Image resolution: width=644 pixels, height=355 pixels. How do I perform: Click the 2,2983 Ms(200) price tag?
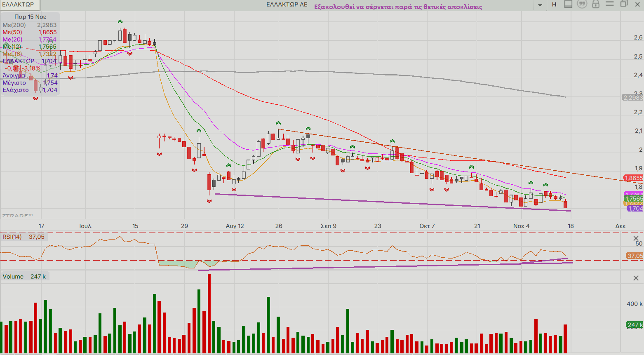click(x=633, y=98)
